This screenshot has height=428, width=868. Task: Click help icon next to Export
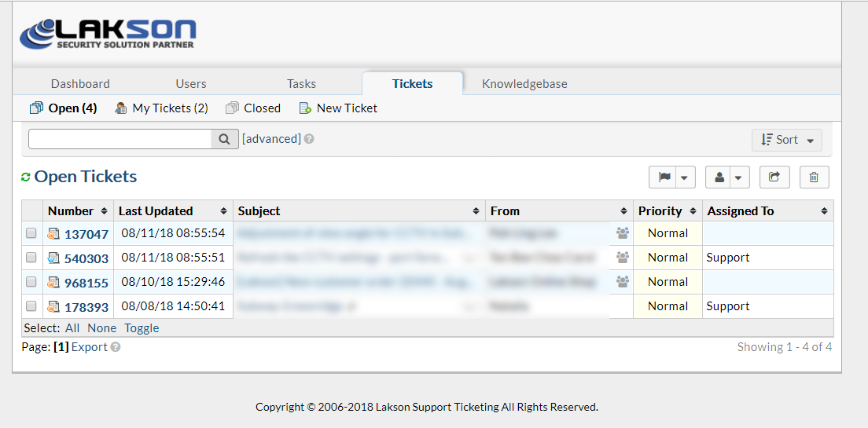(116, 347)
